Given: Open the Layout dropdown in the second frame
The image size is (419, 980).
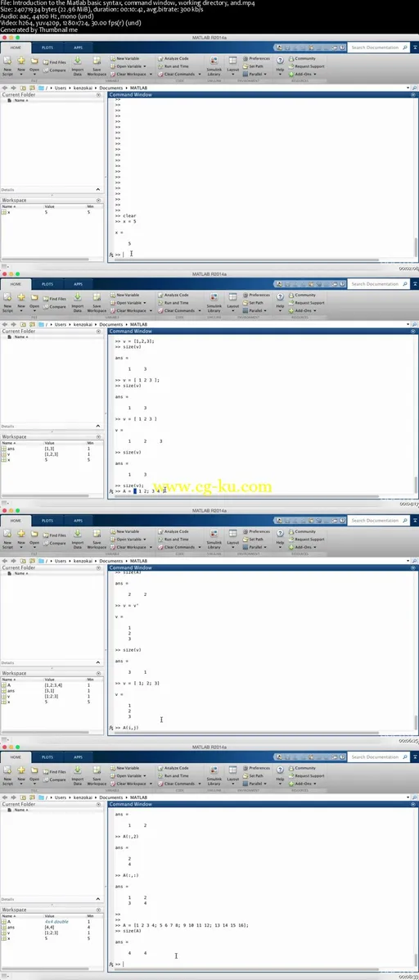Looking at the screenshot, I should pyautogui.click(x=233, y=301).
